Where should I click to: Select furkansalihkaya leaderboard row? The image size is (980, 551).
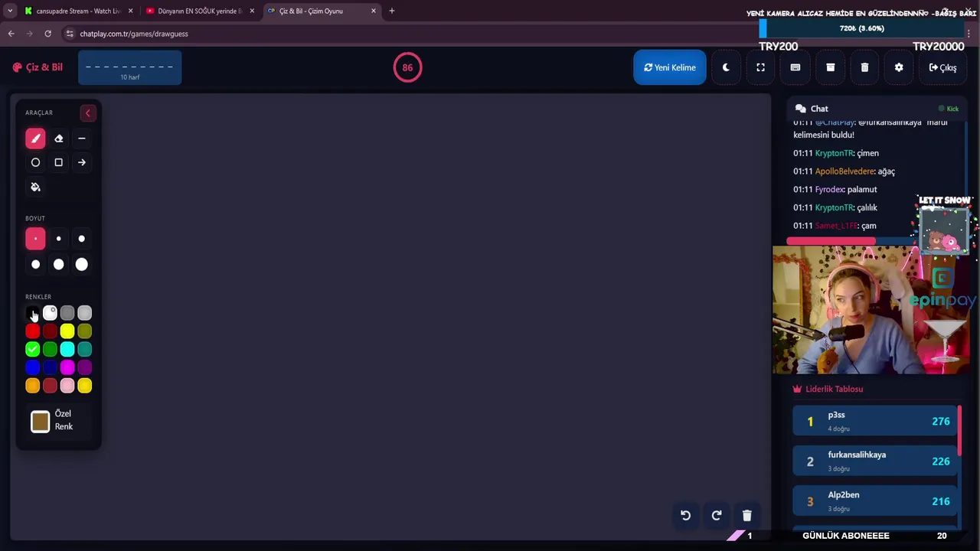(x=875, y=461)
